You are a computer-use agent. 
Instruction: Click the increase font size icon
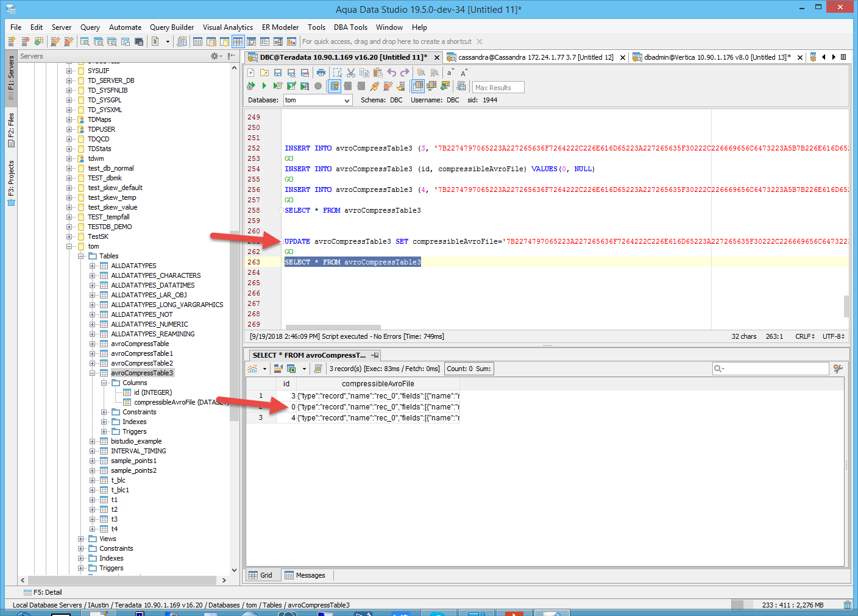point(464,73)
